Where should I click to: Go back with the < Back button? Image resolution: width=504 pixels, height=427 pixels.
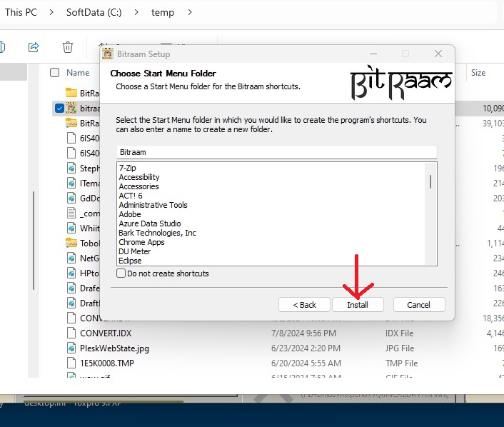[304, 304]
